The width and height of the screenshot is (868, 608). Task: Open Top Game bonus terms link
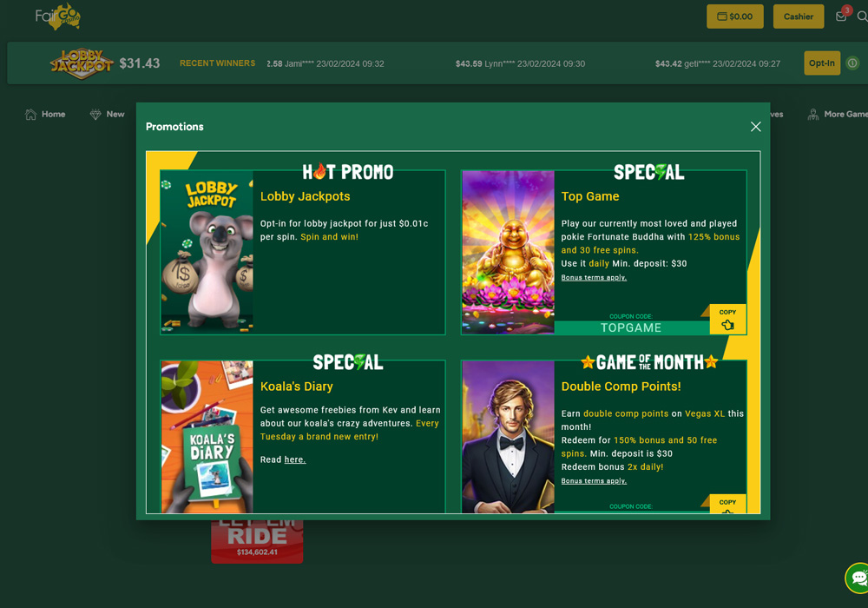coord(594,277)
